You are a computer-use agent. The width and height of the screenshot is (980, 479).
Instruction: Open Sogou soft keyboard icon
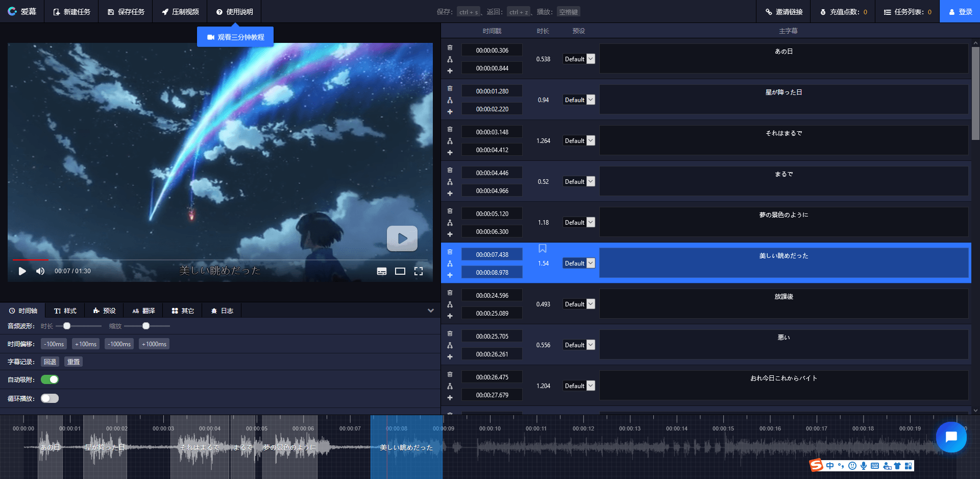[875, 466]
